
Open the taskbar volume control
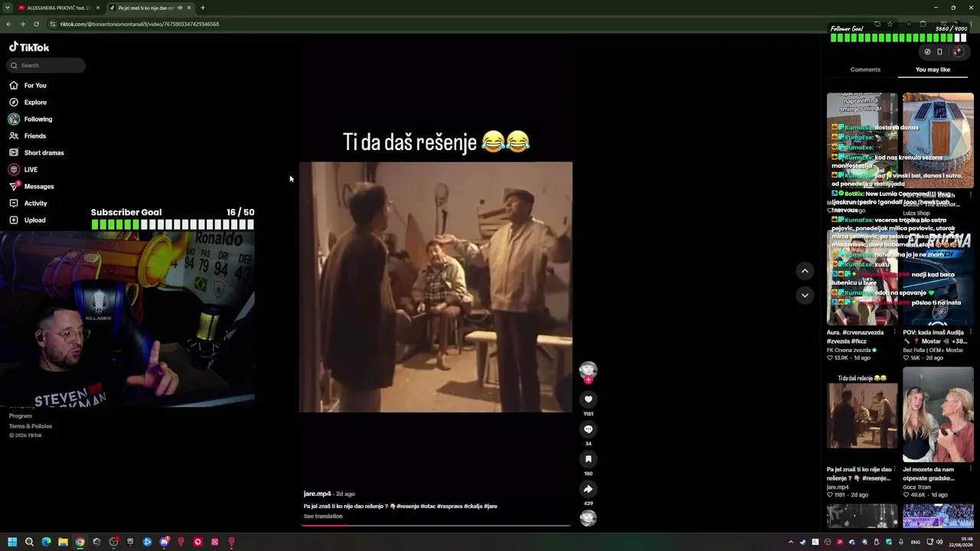click(x=940, y=542)
